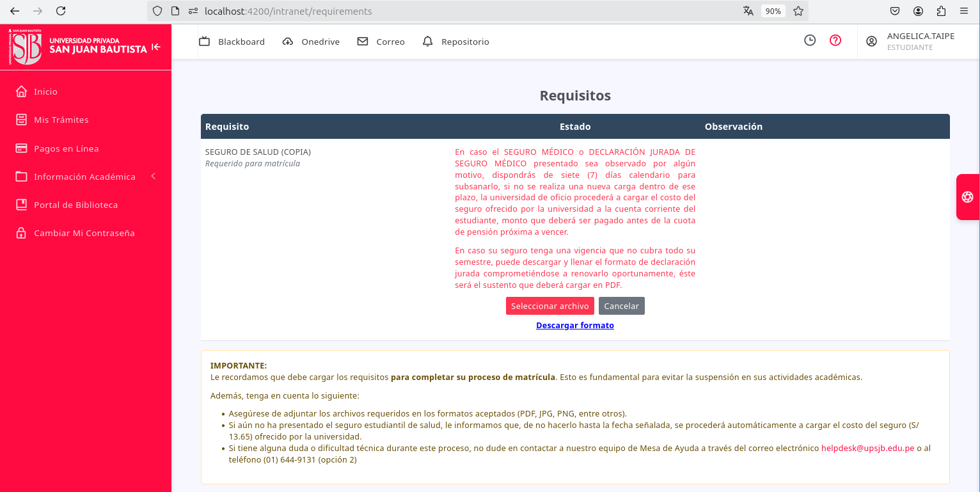Click the browser translate page icon

[x=748, y=11]
